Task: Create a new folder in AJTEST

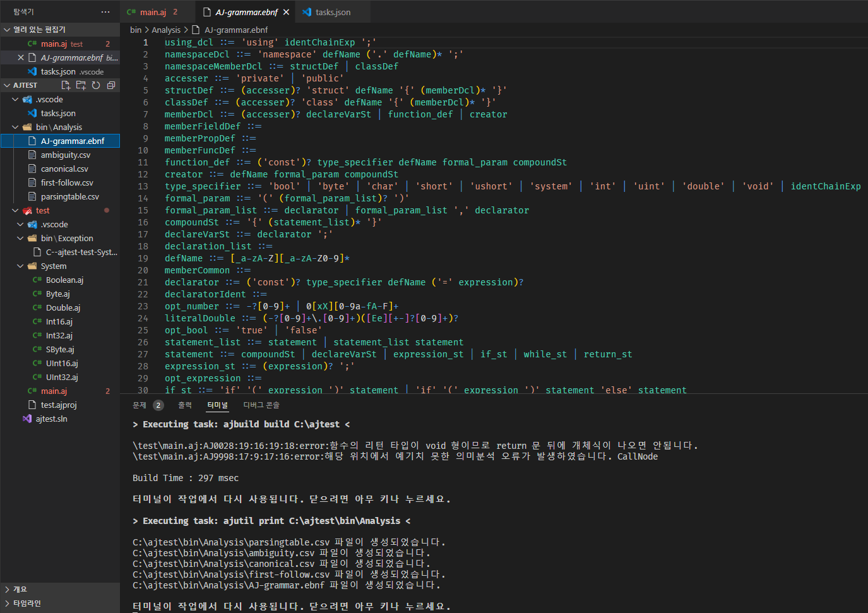Action: pyautogui.click(x=81, y=85)
